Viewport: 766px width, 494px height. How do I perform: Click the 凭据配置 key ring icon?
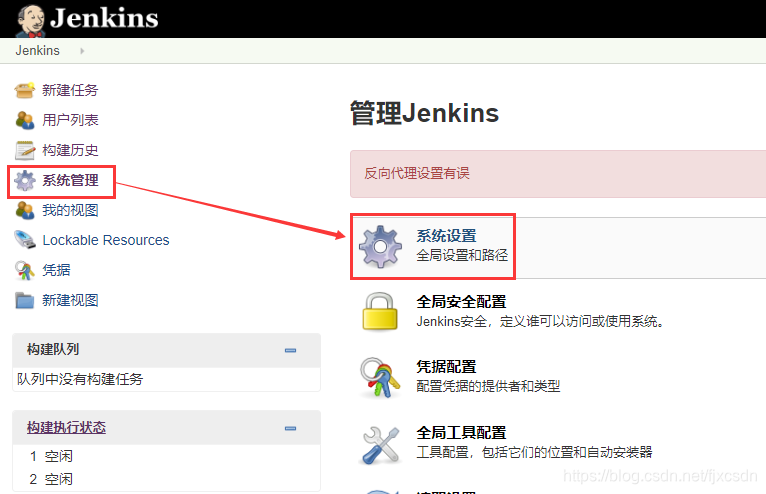(380, 377)
